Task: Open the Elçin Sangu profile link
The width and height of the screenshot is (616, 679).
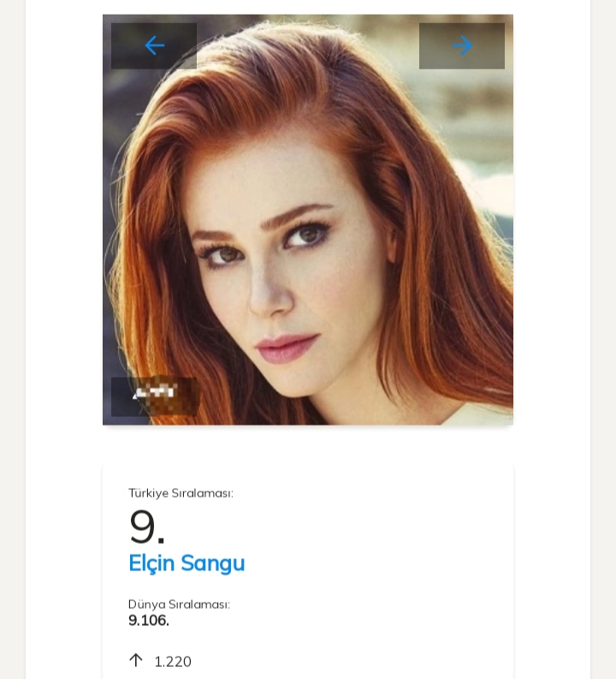Action: (187, 563)
